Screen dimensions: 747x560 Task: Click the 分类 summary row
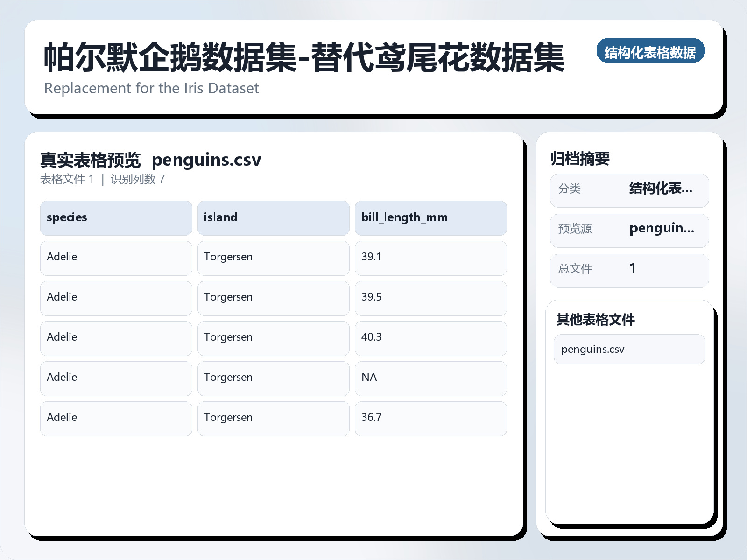[x=629, y=190]
